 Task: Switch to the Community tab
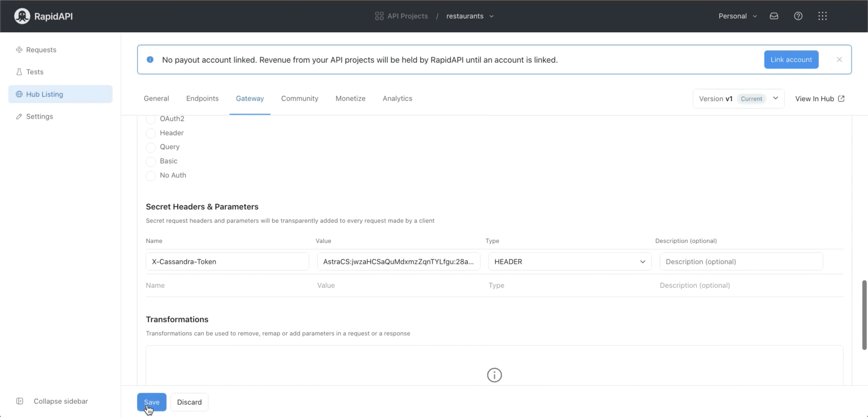point(300,98)
